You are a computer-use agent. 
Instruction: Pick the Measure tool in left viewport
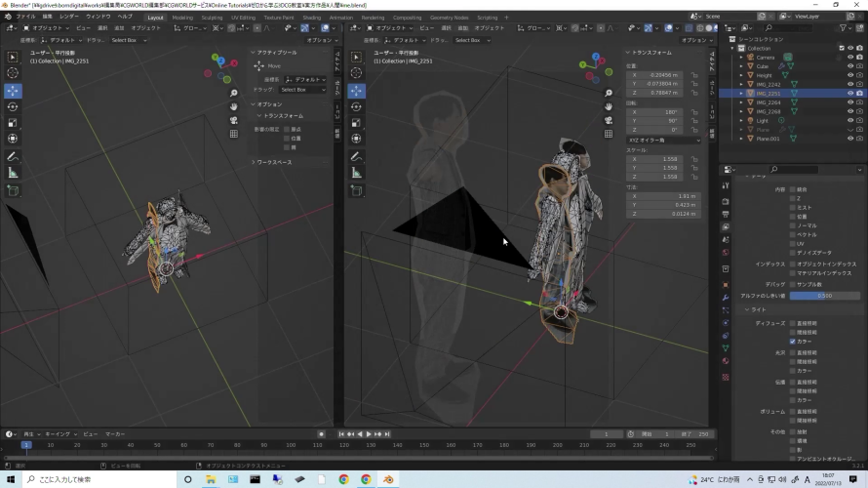[x=13, y=173]
